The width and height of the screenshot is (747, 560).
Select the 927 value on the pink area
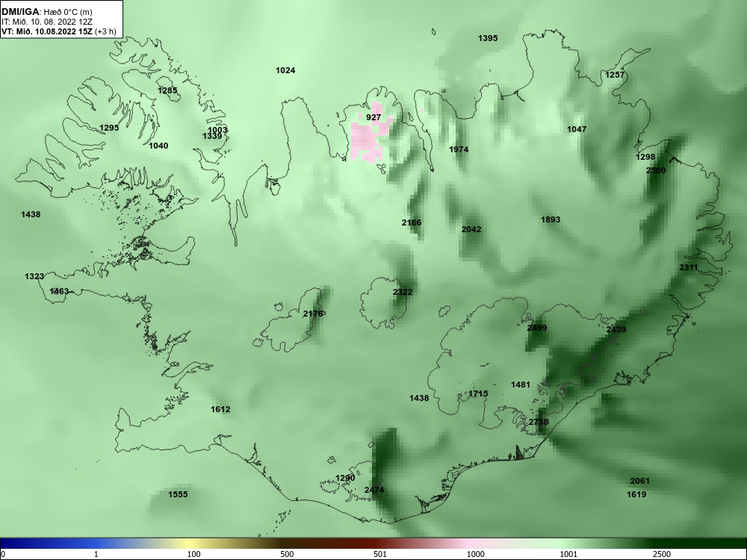[373, 117]
